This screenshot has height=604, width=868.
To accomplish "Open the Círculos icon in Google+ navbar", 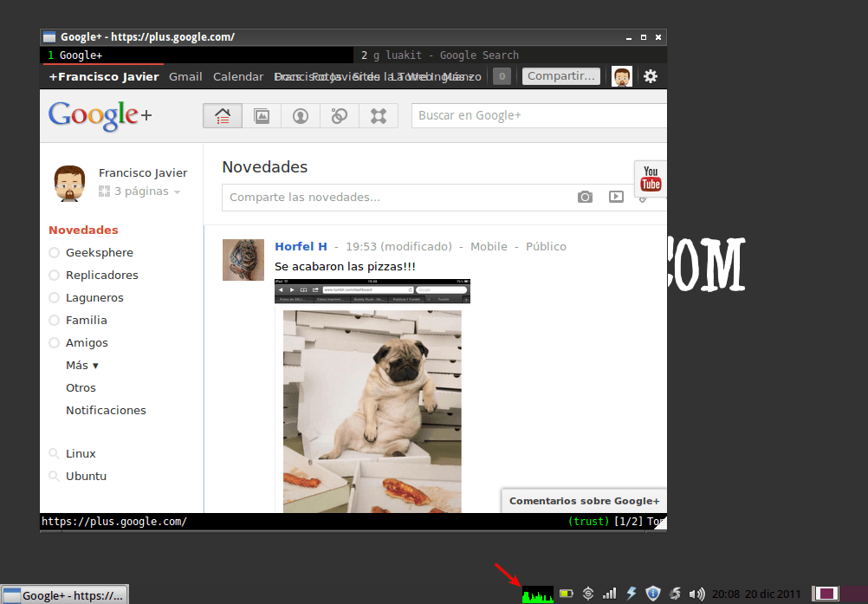I will tap(339, 115).
